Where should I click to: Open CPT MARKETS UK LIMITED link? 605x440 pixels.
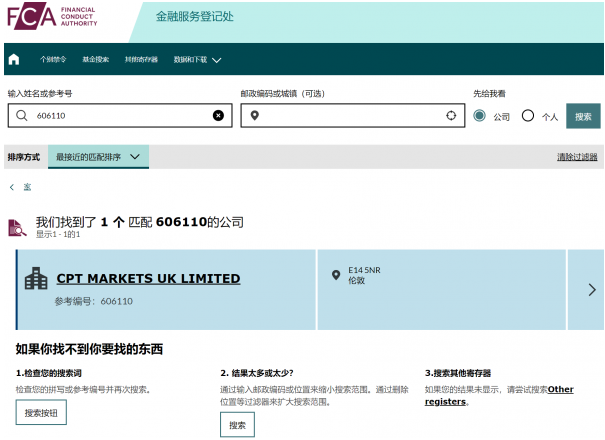pos(148,279)
